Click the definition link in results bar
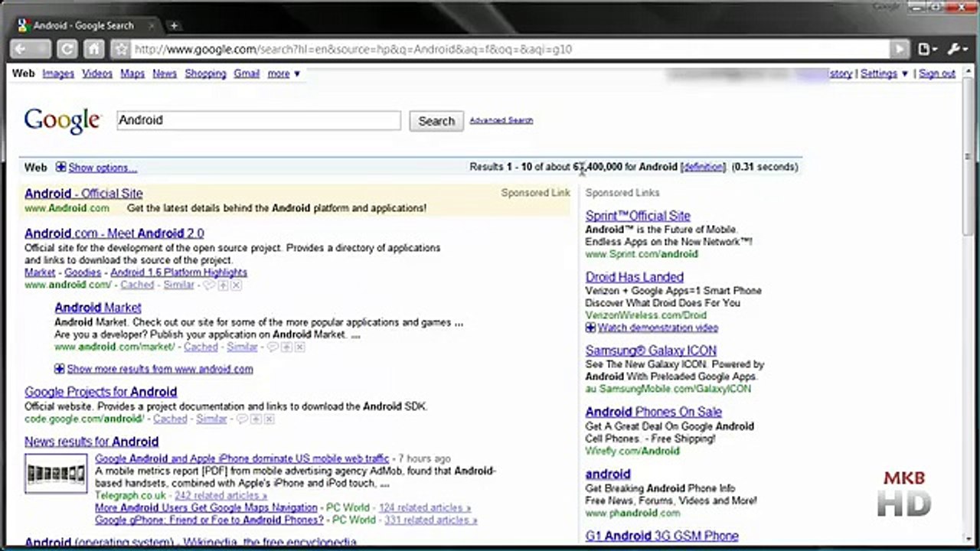This screenshot has height=551, width=980. point(703,167)
